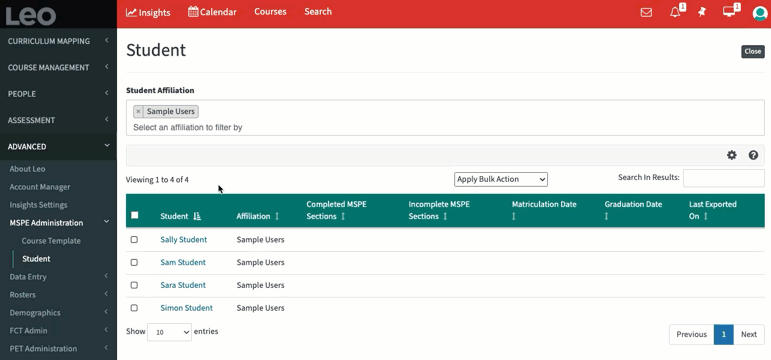Expand the People section
Screen dimensions: 771x360
(58, 94)
